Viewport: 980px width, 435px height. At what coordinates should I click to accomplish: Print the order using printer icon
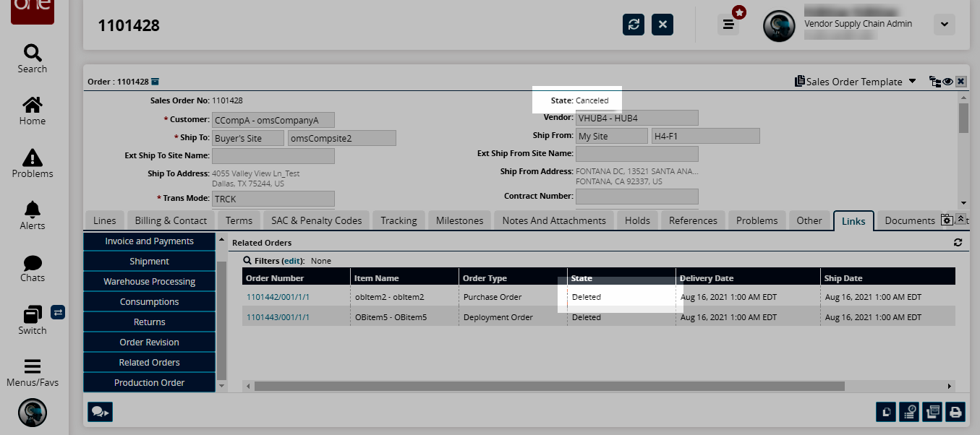[x=955, y=412]
